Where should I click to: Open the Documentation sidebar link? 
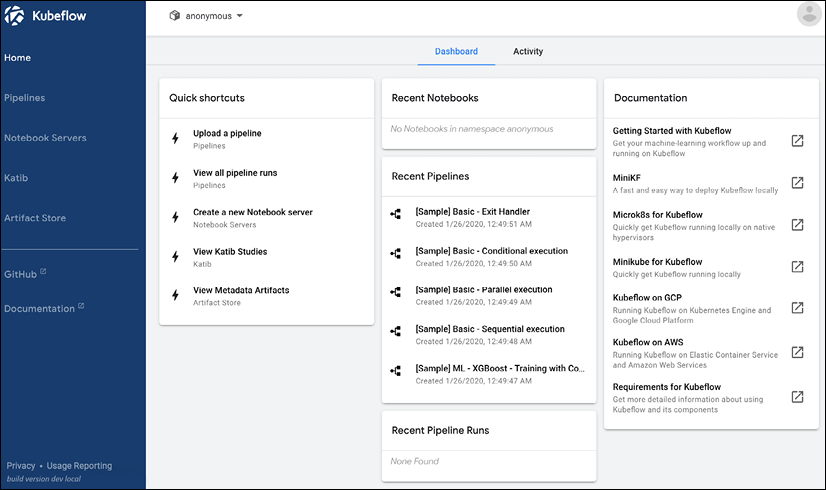click(40, 309)
